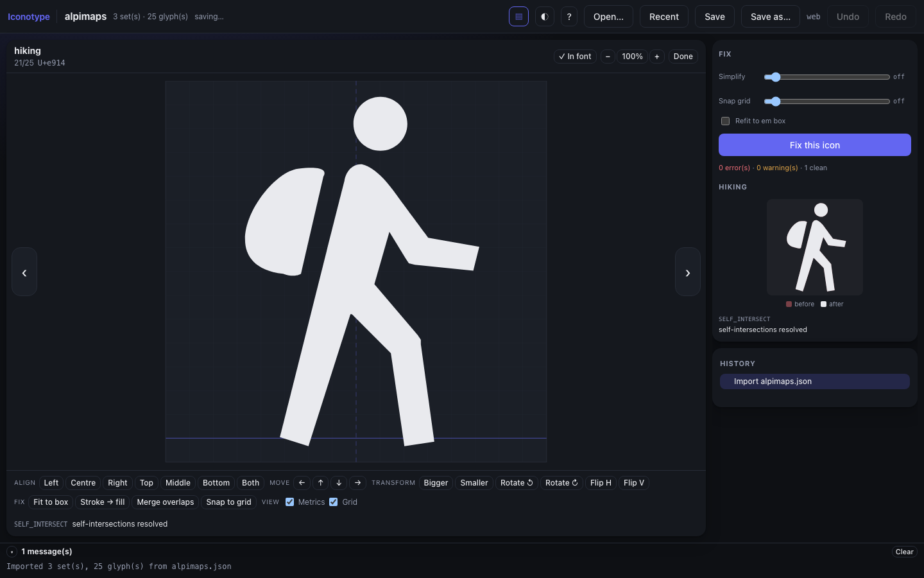Move glyph left with the left arrow

[302, 483]
